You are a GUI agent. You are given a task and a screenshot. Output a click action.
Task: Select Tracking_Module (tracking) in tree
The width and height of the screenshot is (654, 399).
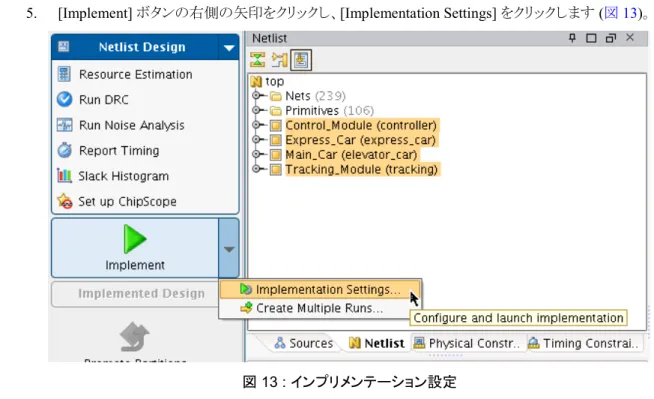tap(362, 169)
